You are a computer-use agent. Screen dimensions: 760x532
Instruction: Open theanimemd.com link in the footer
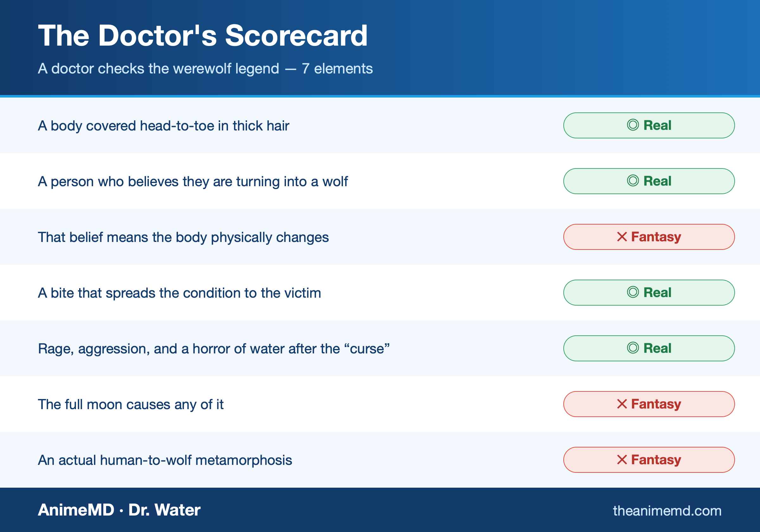tap(667, 510)
